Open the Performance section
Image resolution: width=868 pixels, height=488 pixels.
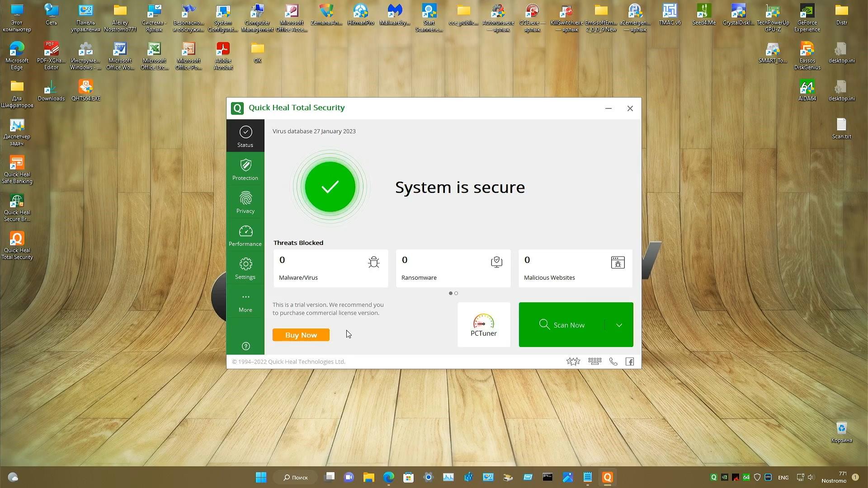pyautogui.click(x=245, y=235)
